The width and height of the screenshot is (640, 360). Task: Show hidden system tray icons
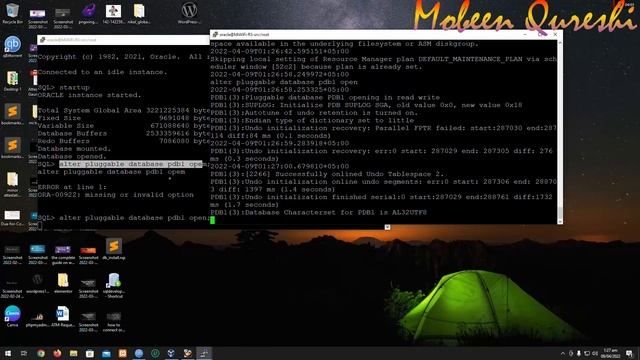pos(563,353)
